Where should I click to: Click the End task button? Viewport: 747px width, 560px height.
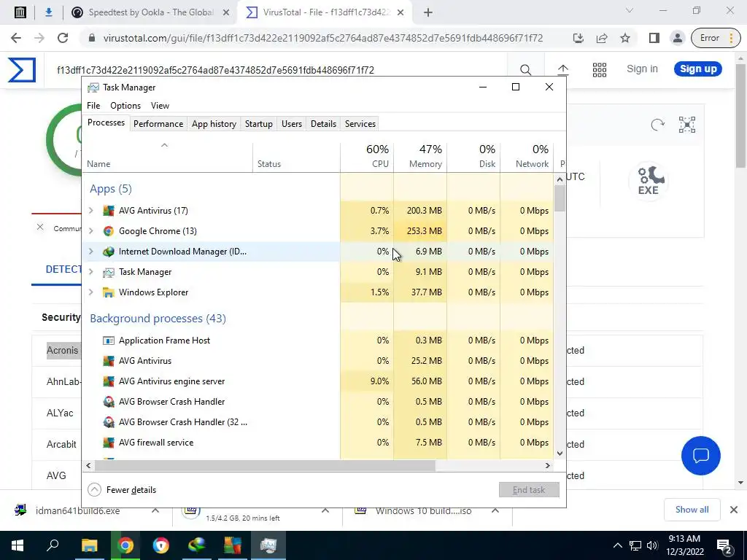[529, 489]
